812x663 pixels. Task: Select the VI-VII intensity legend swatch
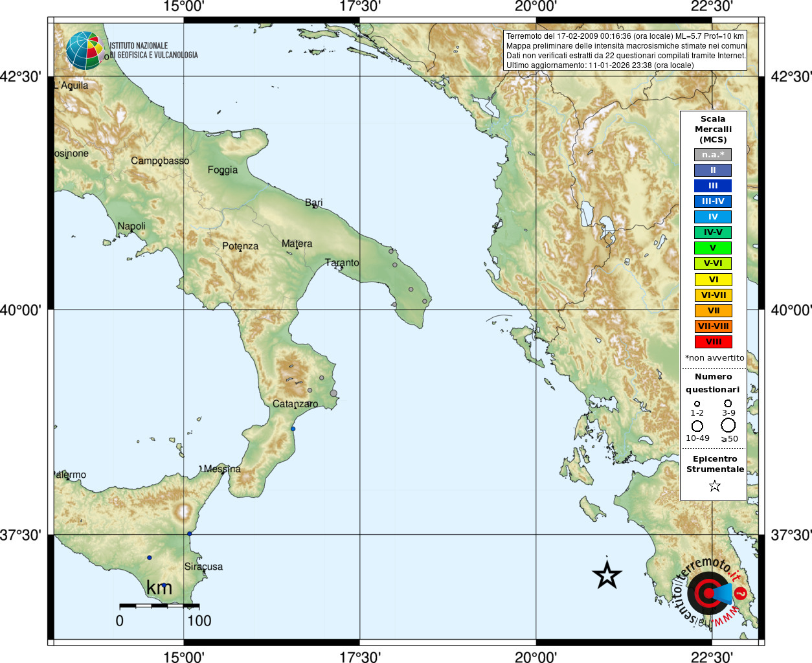[x=713, y=295]
